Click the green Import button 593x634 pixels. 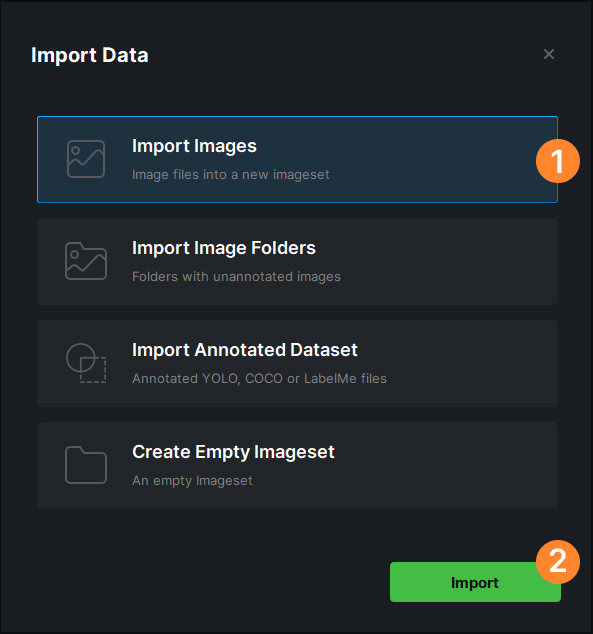tap(475, 582)
